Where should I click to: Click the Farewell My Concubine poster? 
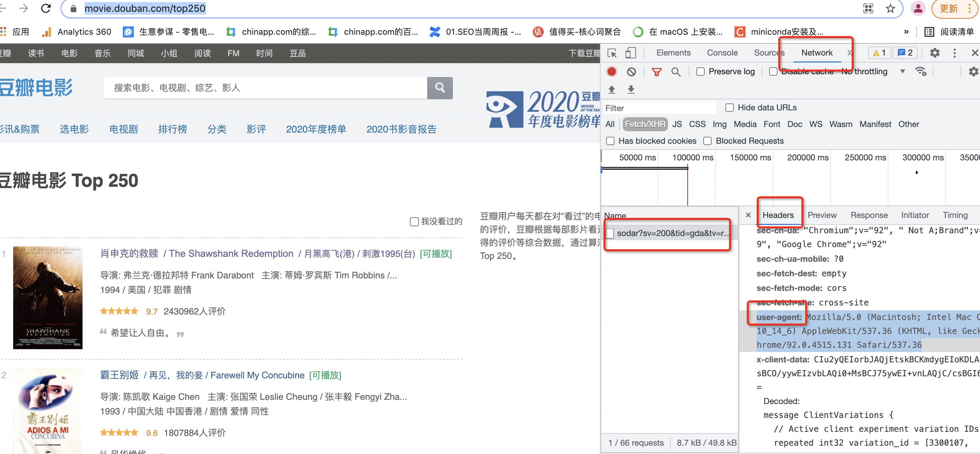(48, 411)
